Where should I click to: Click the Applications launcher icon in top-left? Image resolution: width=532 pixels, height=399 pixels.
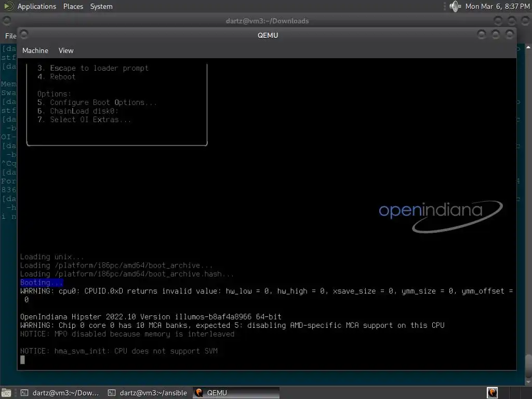[8, 6]
